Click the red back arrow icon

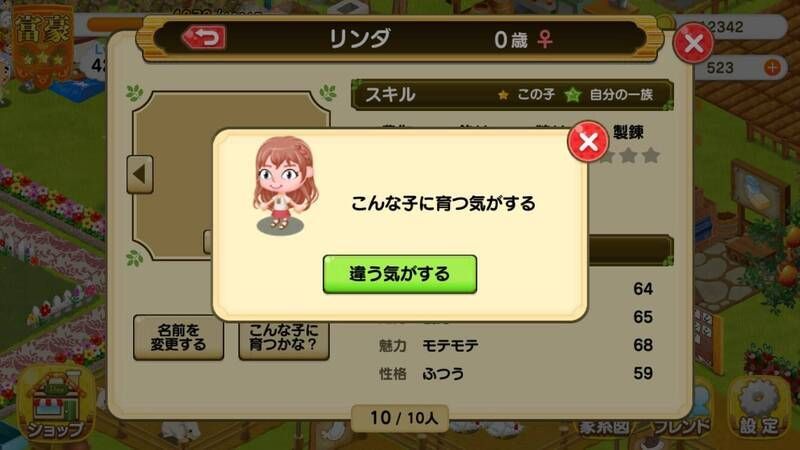[x=204, y=38]
